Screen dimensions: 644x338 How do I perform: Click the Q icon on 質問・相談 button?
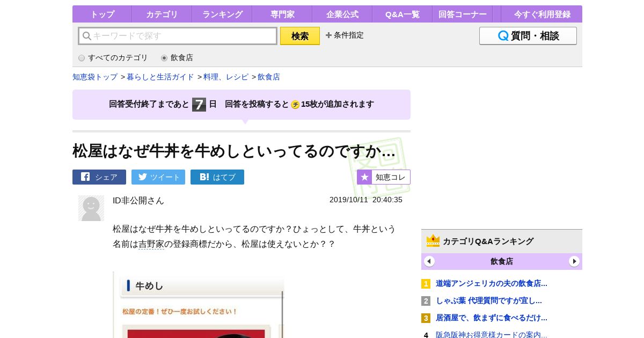[x=503, y=36]
